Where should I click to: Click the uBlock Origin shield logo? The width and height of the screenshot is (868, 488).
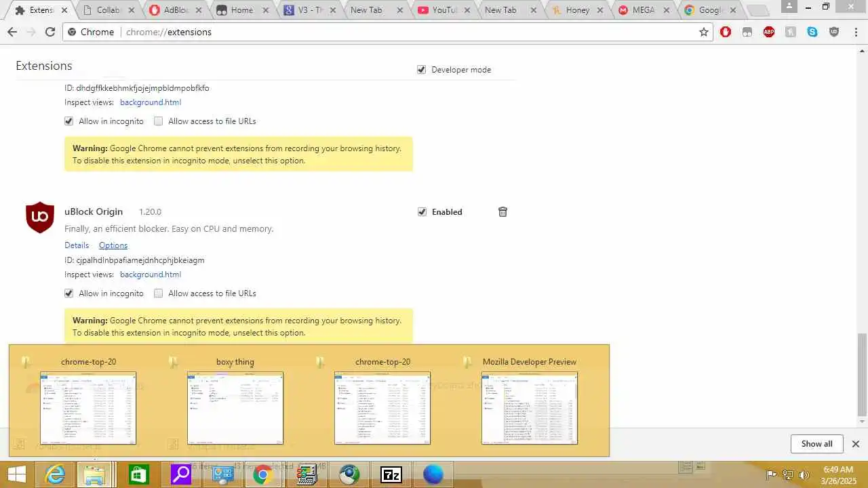[x=40, y=218]
